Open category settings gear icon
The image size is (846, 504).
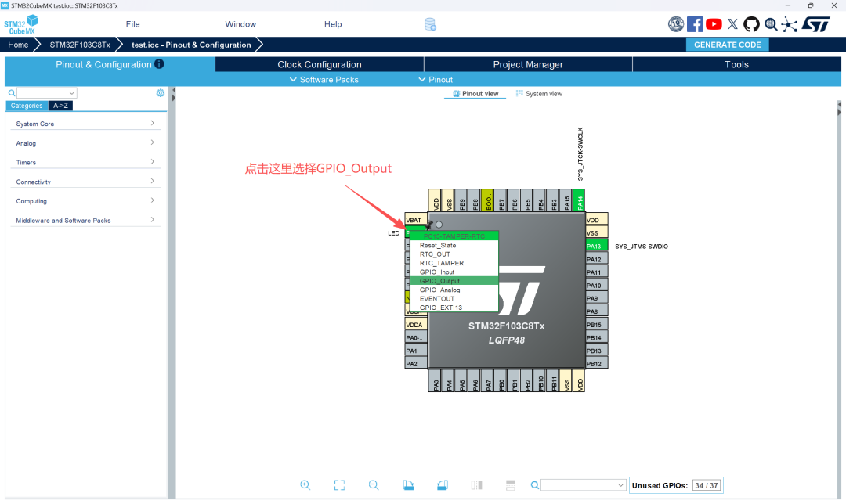pyautogui.click(x=161, y=92)
